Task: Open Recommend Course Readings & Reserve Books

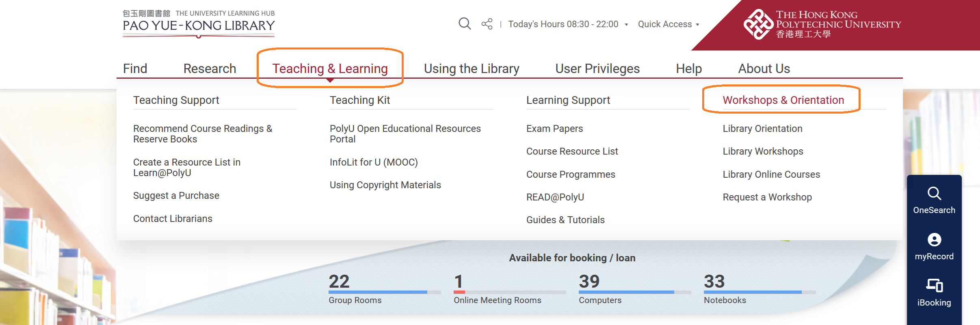Action: (203, 134)
